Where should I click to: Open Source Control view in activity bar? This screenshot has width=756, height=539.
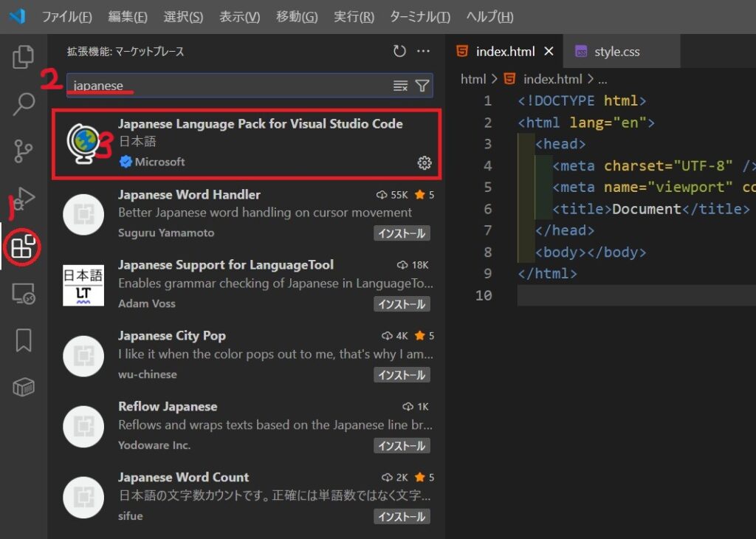(23, 151)
